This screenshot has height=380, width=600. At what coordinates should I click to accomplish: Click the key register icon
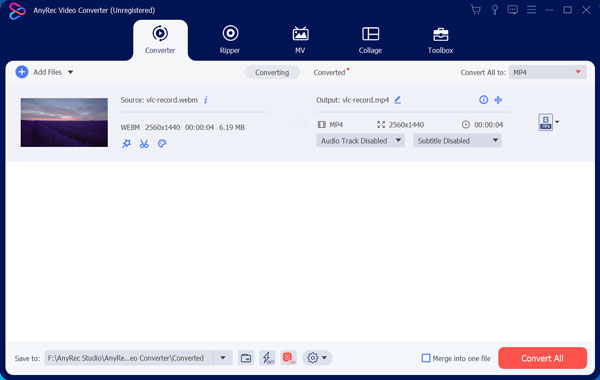pyautogui.click(x=495, y=10)
